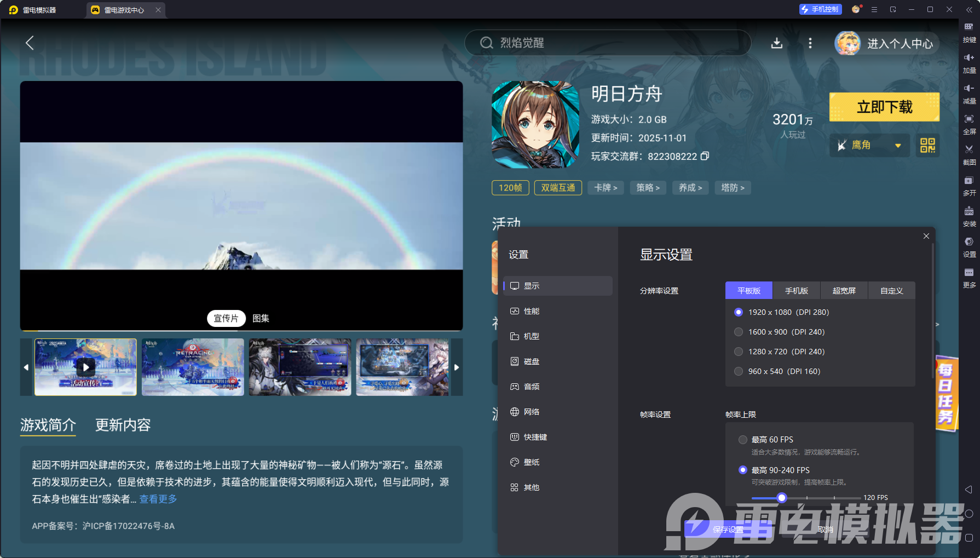Image resolution: width=980 pixels, height=558 pixels.
Task: Open 查看更多 link in game intro
Action: point(158,499)
